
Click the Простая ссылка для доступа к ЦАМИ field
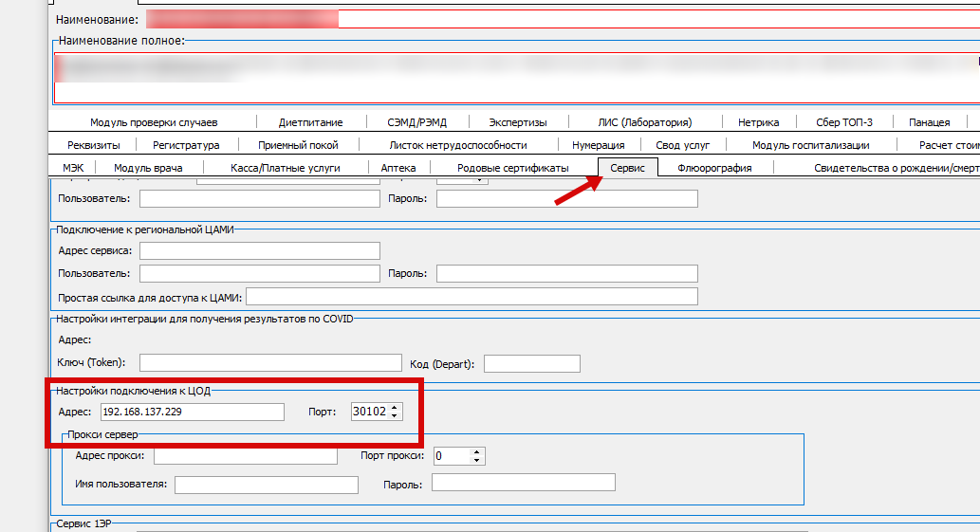click(472, 297)
